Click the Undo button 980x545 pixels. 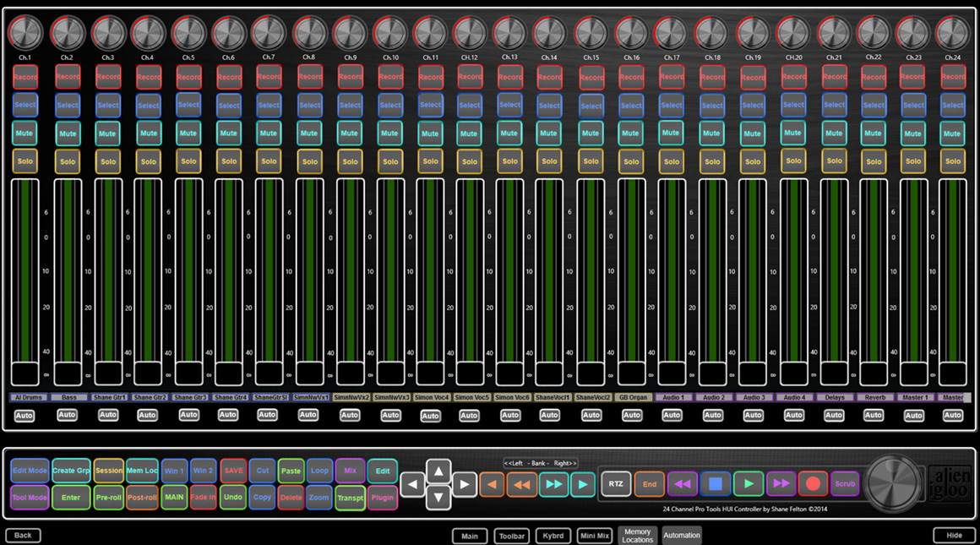[233, 498]
